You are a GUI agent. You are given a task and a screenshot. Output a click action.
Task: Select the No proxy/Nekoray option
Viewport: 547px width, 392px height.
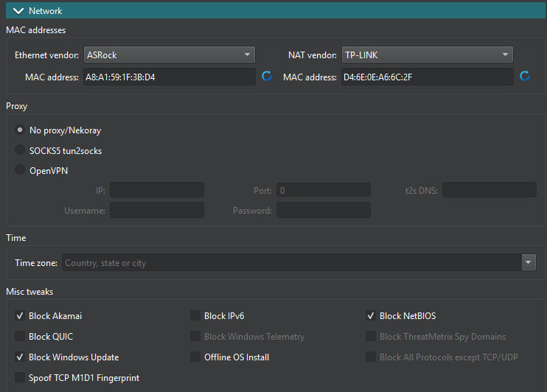pyautogui.click(x=20, y=130)
